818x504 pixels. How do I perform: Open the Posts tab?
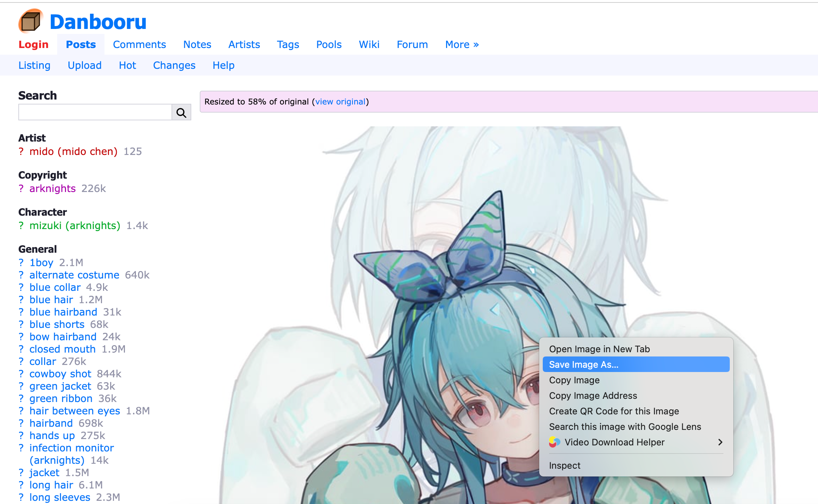point(81,44)
